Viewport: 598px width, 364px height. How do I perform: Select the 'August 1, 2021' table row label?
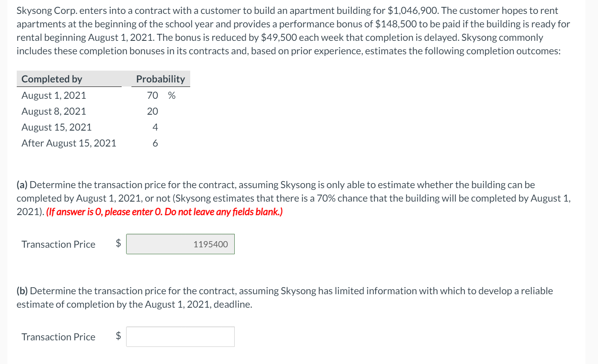coord(54,95)
